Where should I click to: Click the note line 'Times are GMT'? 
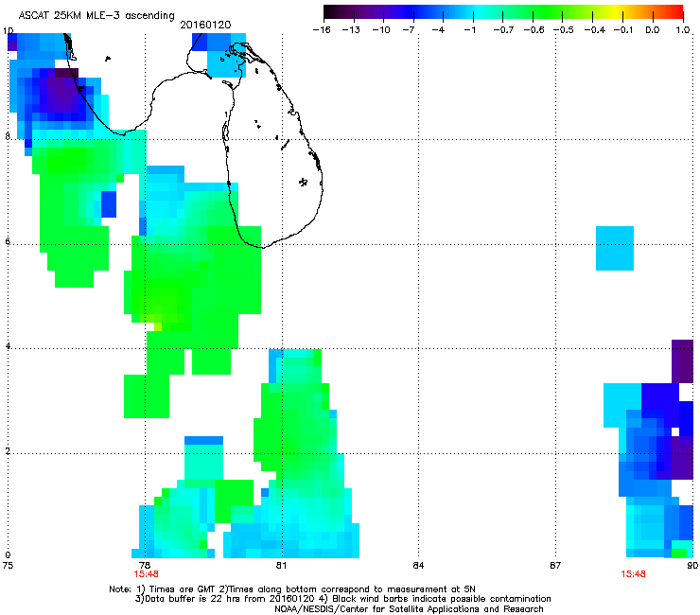click(292, 589)
